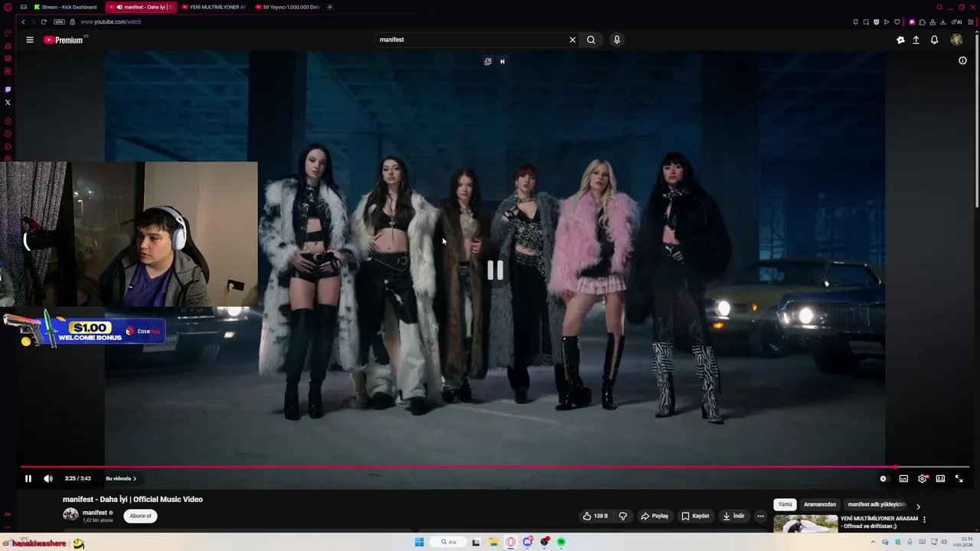Image resolution: width=980 pixels, height=551 pixels.
Task: Open options for YENİ MULTİMİLYONER ARABAM suggestion
Action: (x=924, y=520)
